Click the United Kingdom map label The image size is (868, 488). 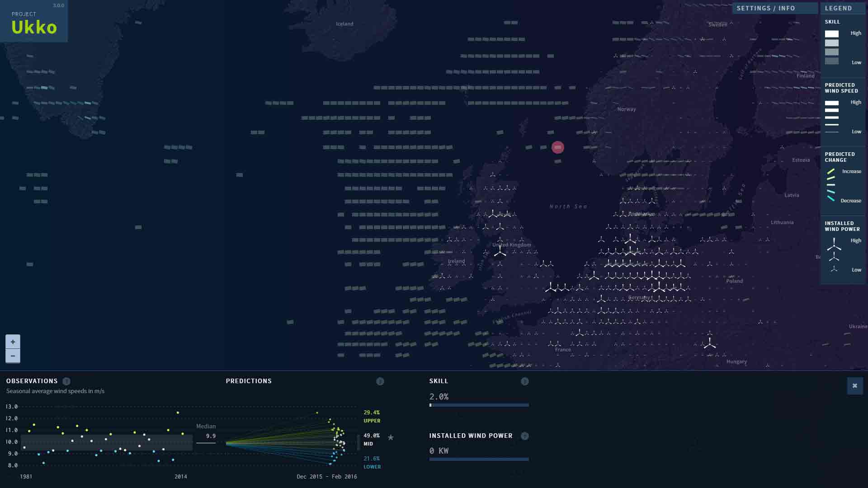click(x=512, y=245)
